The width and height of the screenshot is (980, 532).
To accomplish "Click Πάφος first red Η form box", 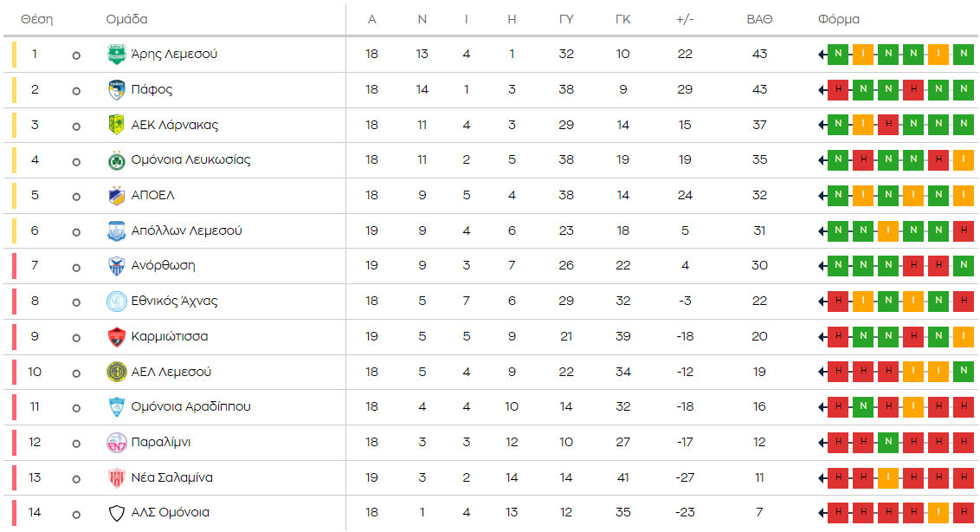I will click(x=838, y=90).
